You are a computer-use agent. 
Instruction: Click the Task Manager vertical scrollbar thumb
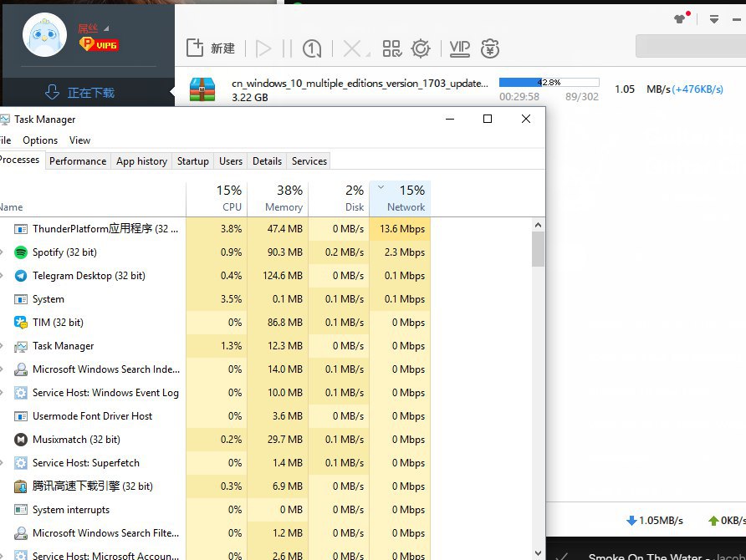coord(538,248)
